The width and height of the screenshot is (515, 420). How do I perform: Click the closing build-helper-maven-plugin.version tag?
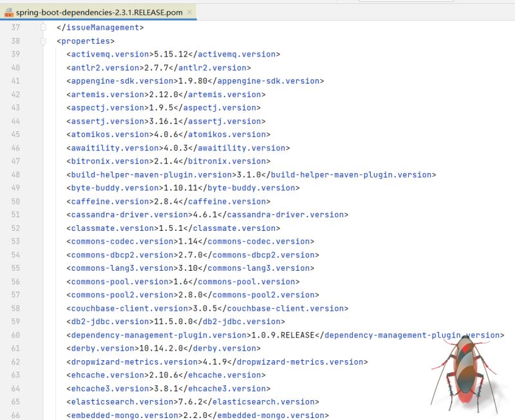pos(348,175)
